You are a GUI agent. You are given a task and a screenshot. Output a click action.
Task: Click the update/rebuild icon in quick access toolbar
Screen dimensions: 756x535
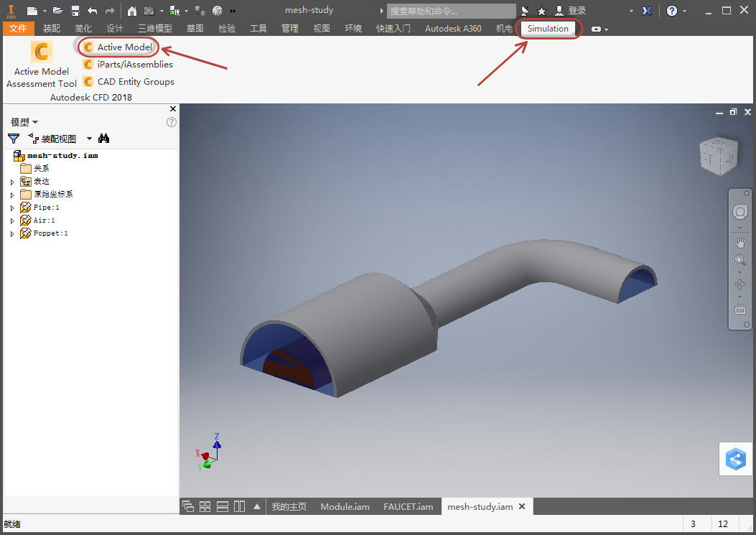point(149,11)
